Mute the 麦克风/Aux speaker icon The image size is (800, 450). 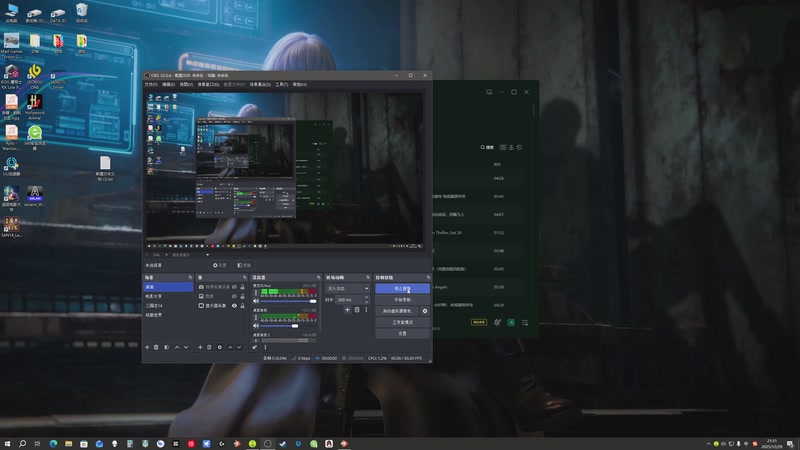(256, 301)
